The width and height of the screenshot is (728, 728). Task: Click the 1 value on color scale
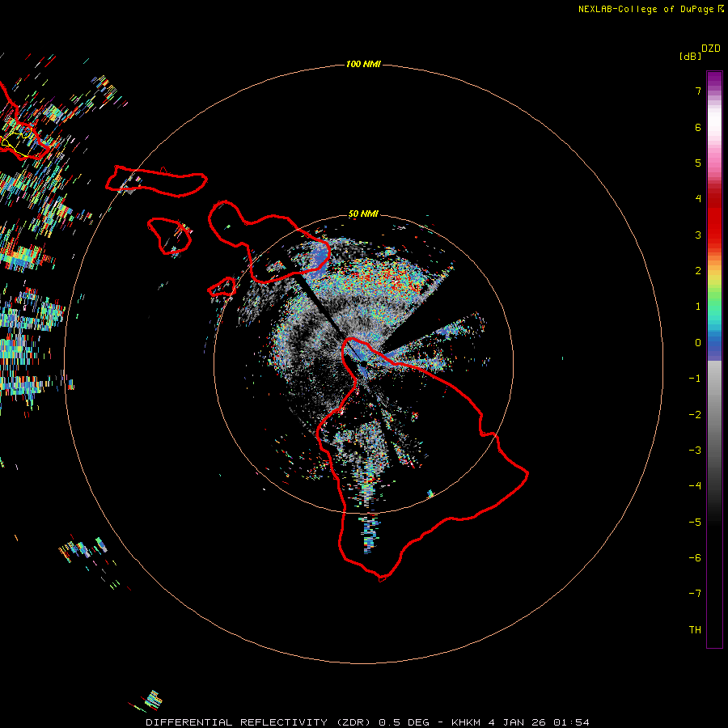[x=698, y=307]
